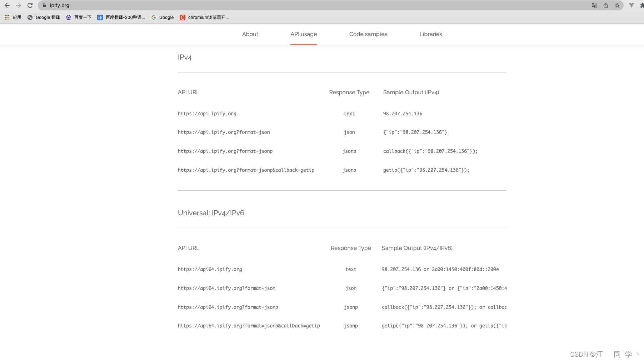The image size is (644, 361).
Task: Click https://api.ipify.org?format=json URL text
Action: click(x=224, y=132)
